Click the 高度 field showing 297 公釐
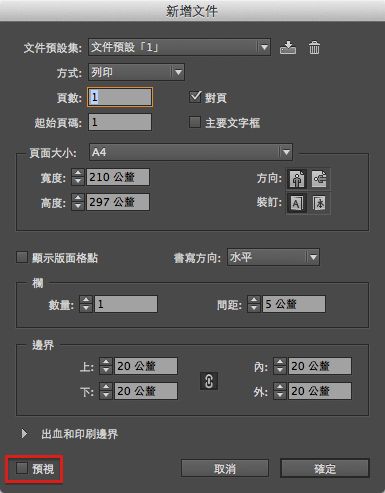This screenshot has height=493, width=385. (x=118, y=202)
